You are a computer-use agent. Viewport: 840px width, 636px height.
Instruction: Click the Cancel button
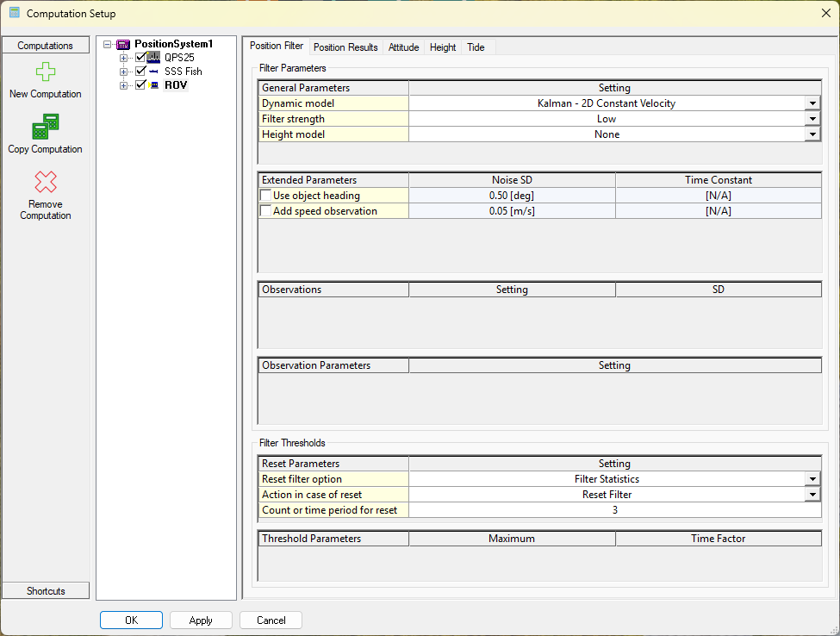[271, 620]
